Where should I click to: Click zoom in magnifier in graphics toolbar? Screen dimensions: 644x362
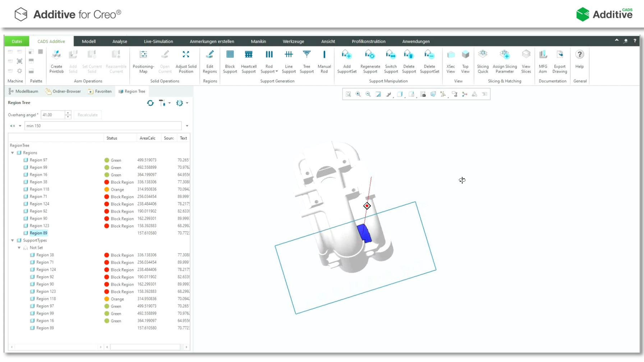[x=358, y=94]
